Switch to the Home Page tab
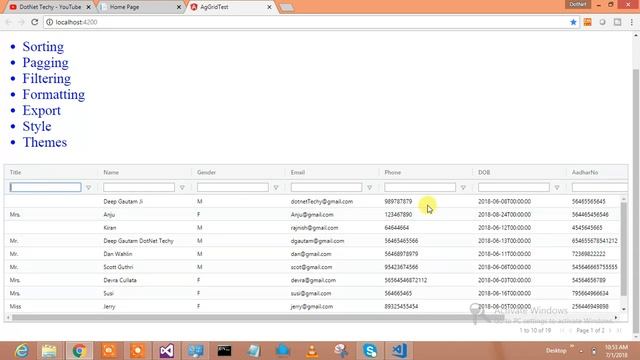The height and width of the screenshot is (360, 640). pyautogui.click(x=140, y=7)
